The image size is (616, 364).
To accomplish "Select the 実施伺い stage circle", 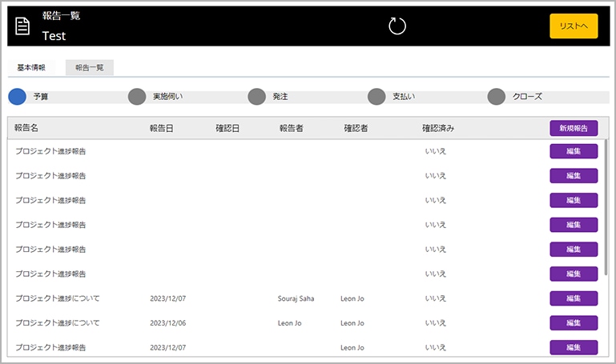I will [x=137, y=97].
